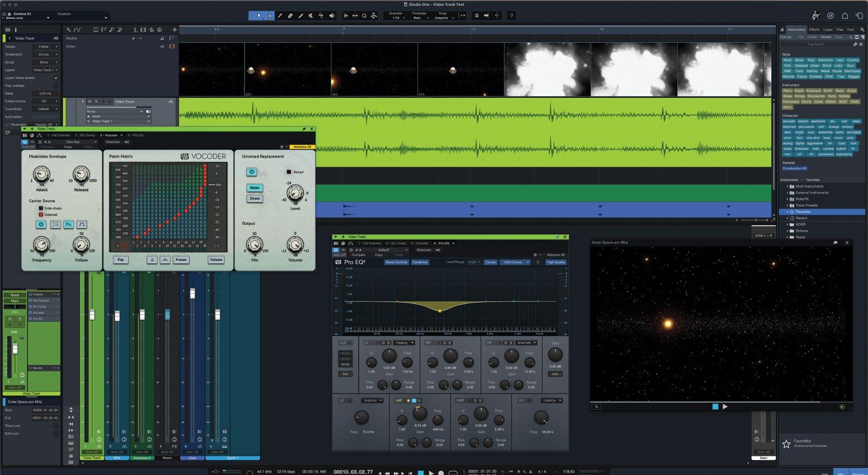Screen dimensions: 868x475
Task: Click play in the video player window
Action: [725, 407]
